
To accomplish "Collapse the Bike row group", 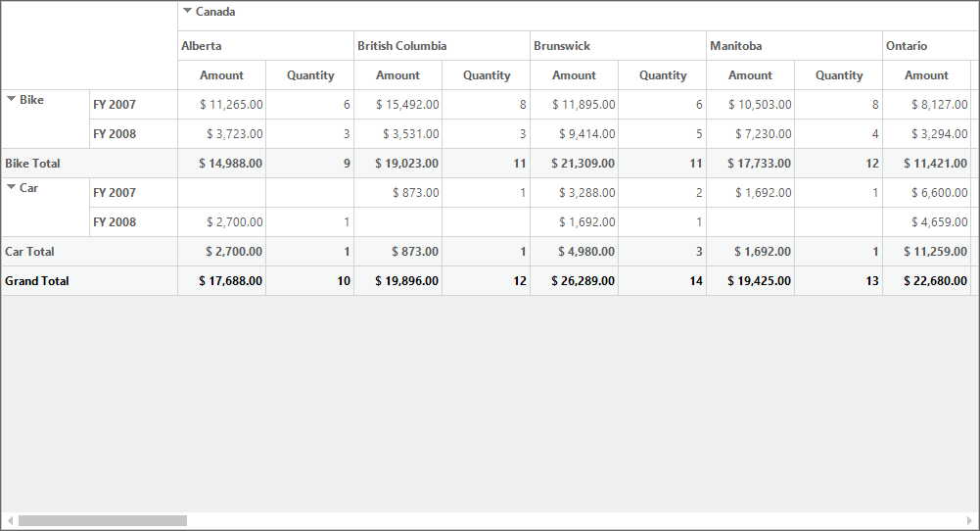I will click(11, 99).
